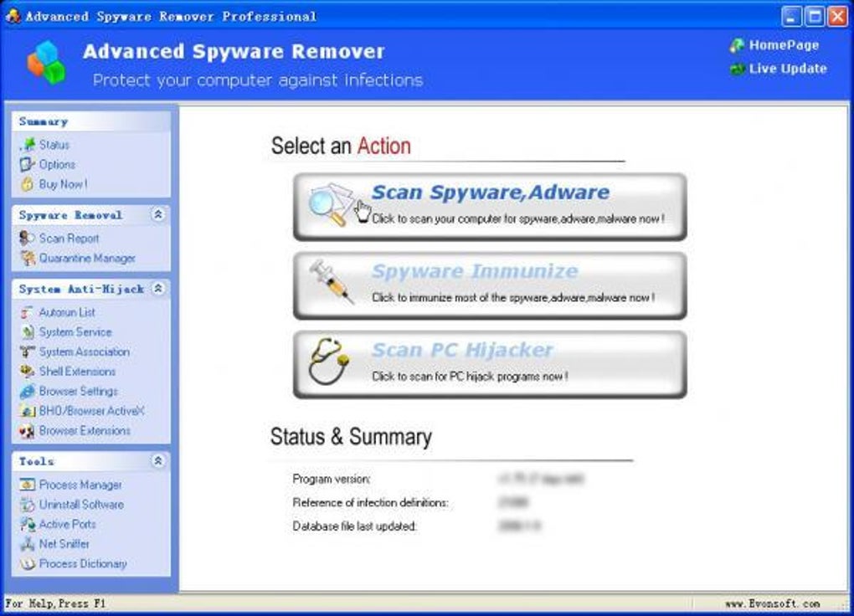Open the Status page link

tap(54, 145)
